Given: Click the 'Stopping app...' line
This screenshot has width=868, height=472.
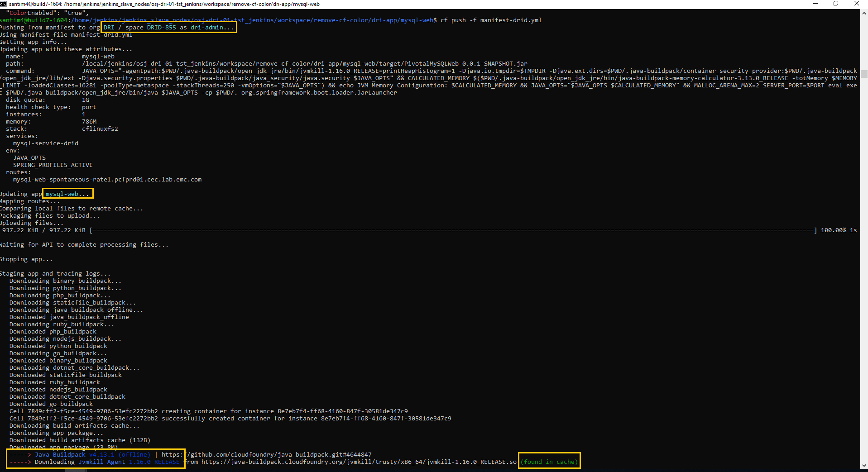Looking at the screenshot, I should (x=26, y=259).
